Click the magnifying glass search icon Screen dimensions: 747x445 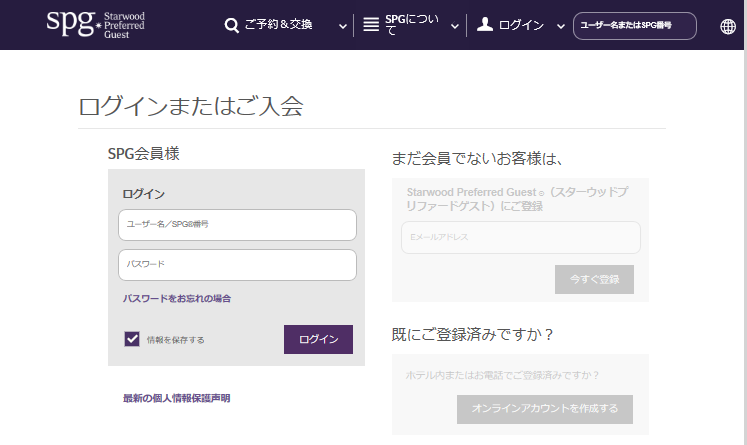point(232,25)
